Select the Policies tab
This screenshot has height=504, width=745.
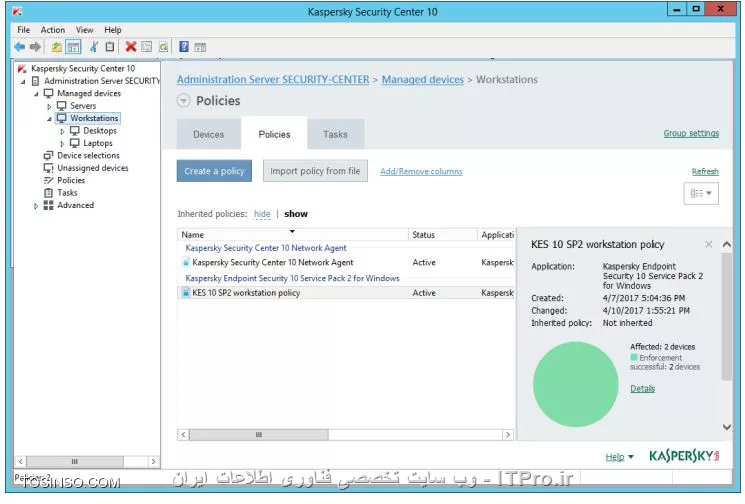click(x=274, y=134)
